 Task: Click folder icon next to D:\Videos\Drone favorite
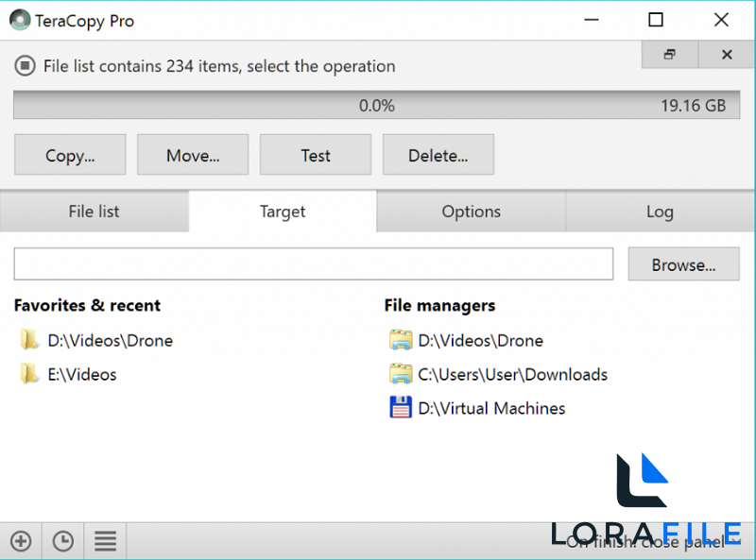pos(29,340)
